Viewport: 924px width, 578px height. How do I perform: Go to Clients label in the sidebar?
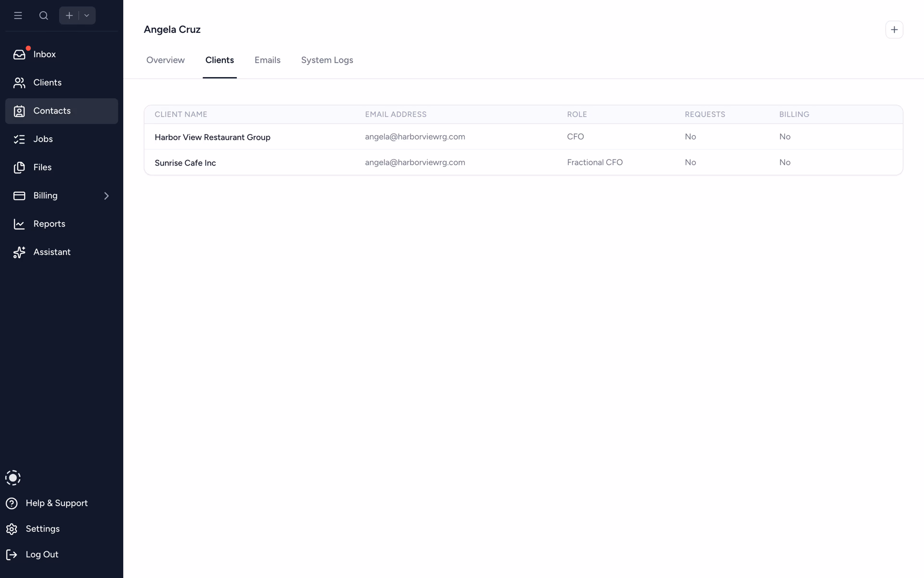(x=48, y=82)
